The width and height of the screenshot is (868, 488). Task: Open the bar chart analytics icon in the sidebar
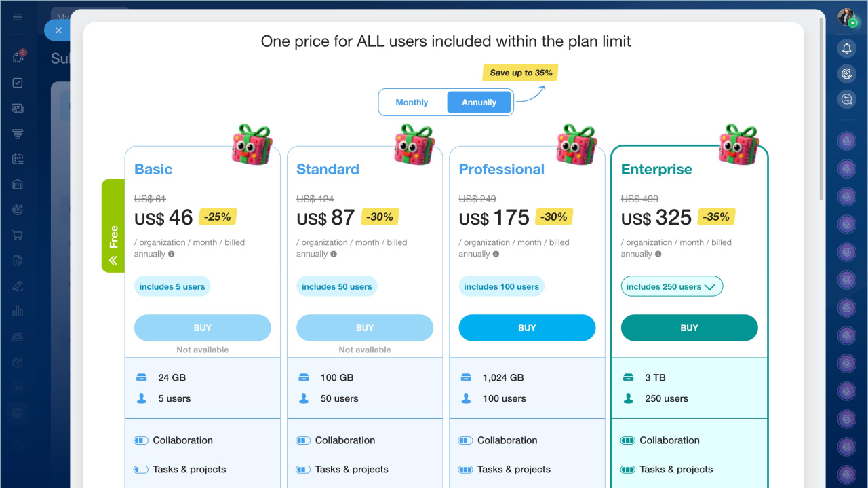click(18, 312)
